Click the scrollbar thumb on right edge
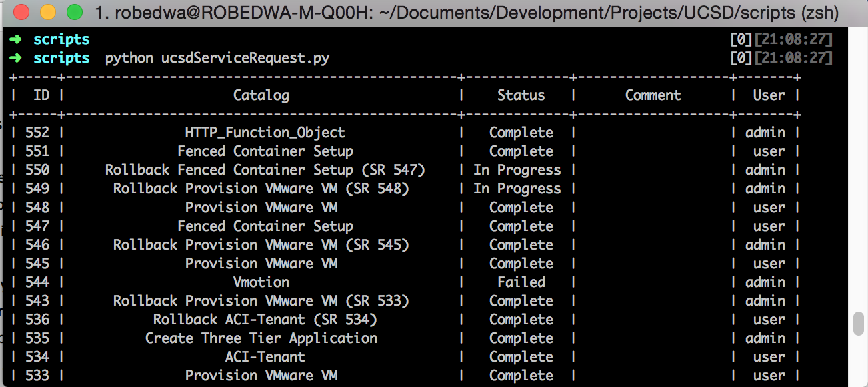This screenshot has height=387, width=868. (859, 324)
